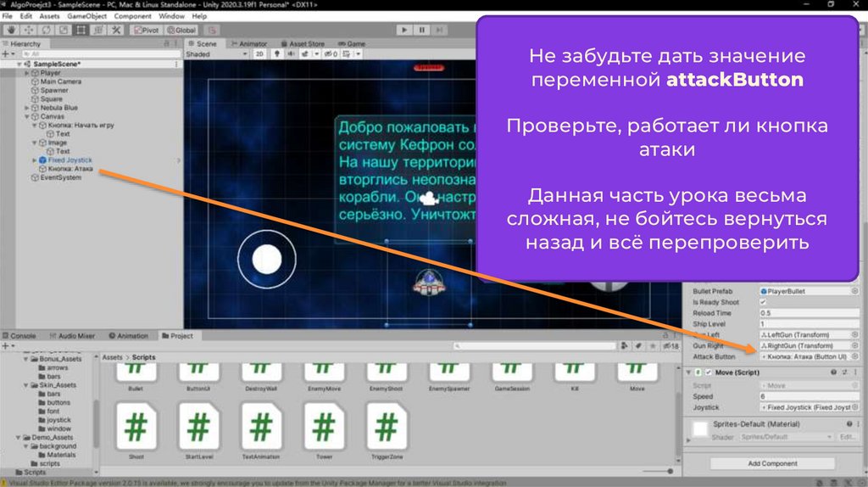Switch to the Asset Store tab

[x=303, y=44]
